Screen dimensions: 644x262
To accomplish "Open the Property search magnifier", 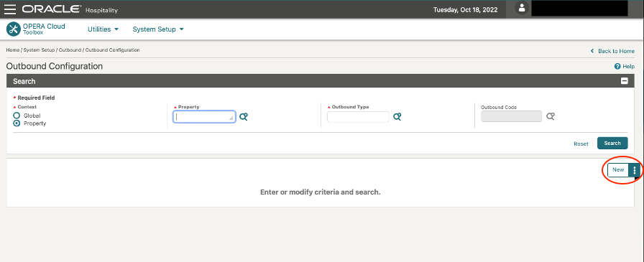I will coord(244,117).
